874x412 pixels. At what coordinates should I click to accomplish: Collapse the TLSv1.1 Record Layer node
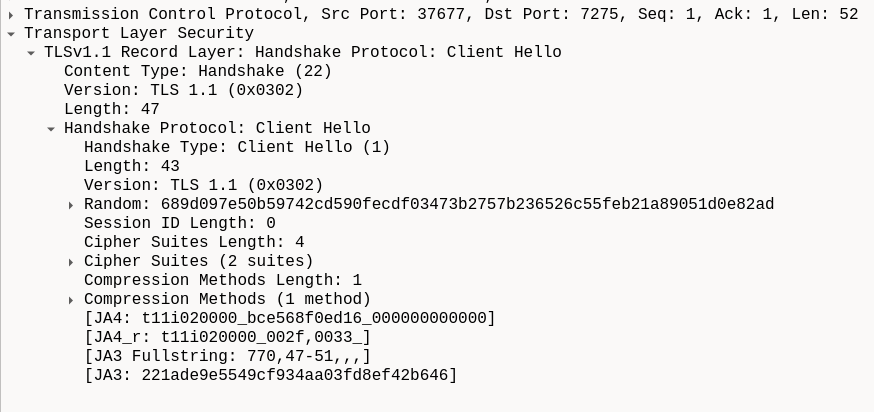pyautogui.click(x=31, y=53)
